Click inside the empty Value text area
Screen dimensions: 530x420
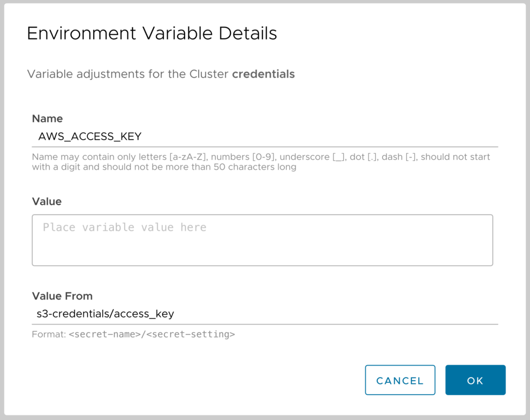click(259, 243)
